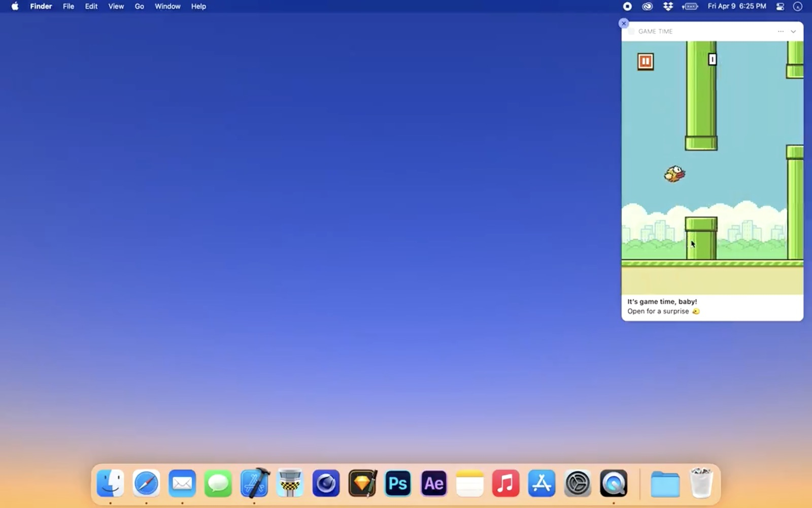Click the Creative Cloud menu bar icon
The width and height of the screenshot is (812, 508).
647,7
